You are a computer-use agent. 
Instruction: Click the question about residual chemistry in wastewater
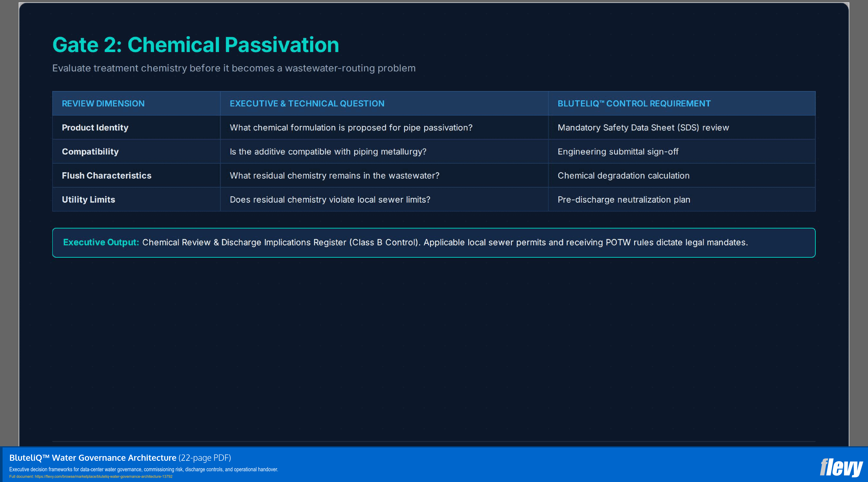coord(335,176)
